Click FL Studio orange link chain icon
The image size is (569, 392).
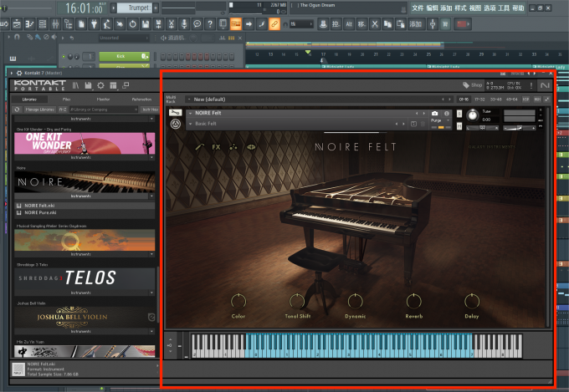(274, 24)
